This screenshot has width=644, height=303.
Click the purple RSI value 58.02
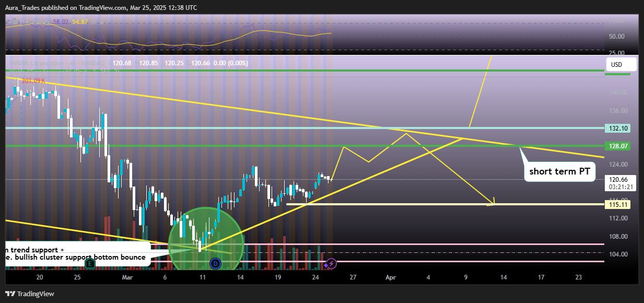[61, 21]
